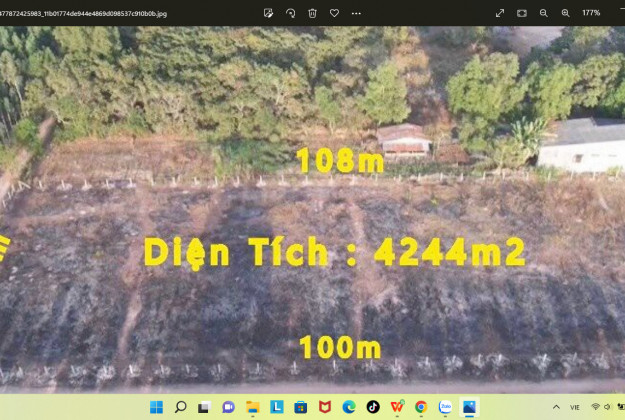Open the Windows Start menu
Image resolution: width=625 pixels, height=420 pixels.
157,407
